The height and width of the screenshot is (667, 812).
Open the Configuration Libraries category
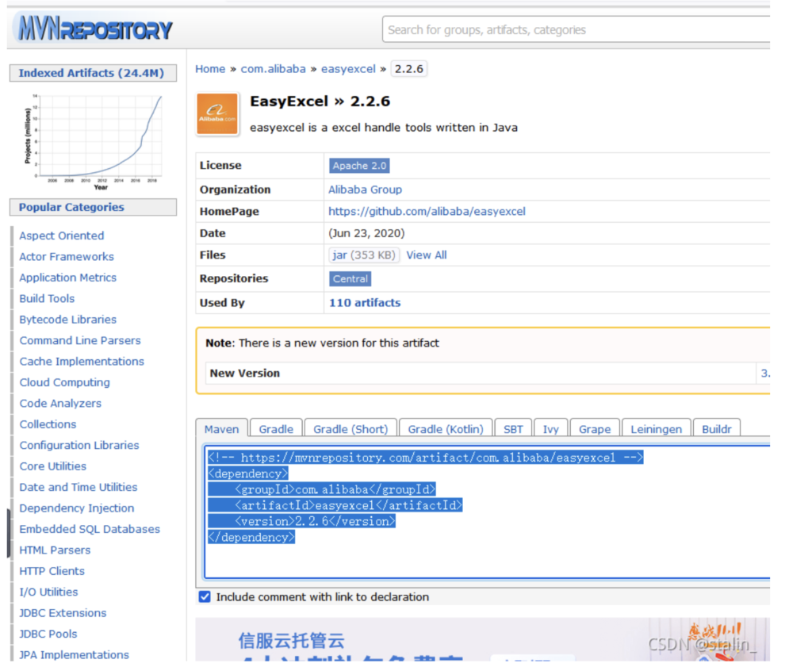(x=79, y=446)
